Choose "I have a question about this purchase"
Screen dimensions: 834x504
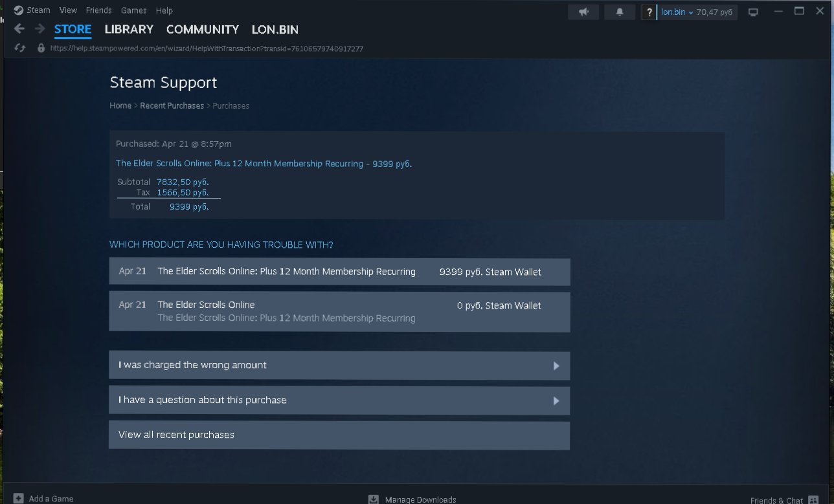pos(339,400)
